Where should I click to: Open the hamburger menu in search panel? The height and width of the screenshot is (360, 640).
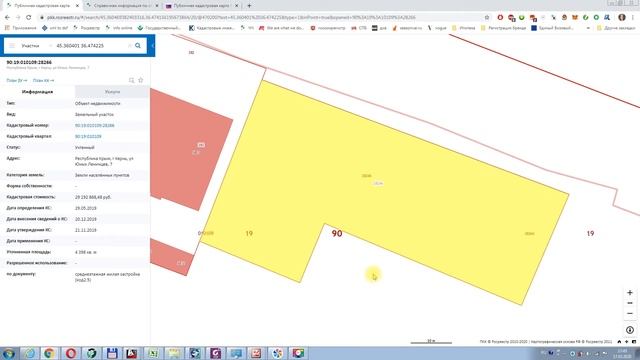[12, 46]
